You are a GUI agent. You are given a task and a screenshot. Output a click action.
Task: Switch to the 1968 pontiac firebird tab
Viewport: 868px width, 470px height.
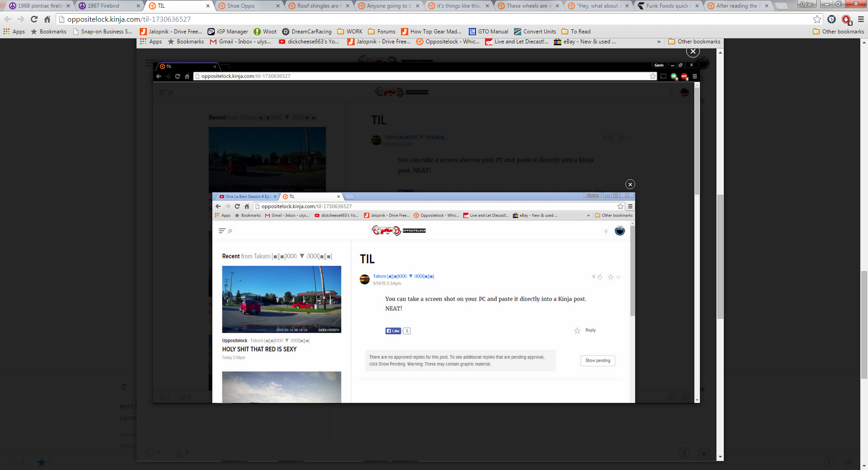[x=40, y=6]
